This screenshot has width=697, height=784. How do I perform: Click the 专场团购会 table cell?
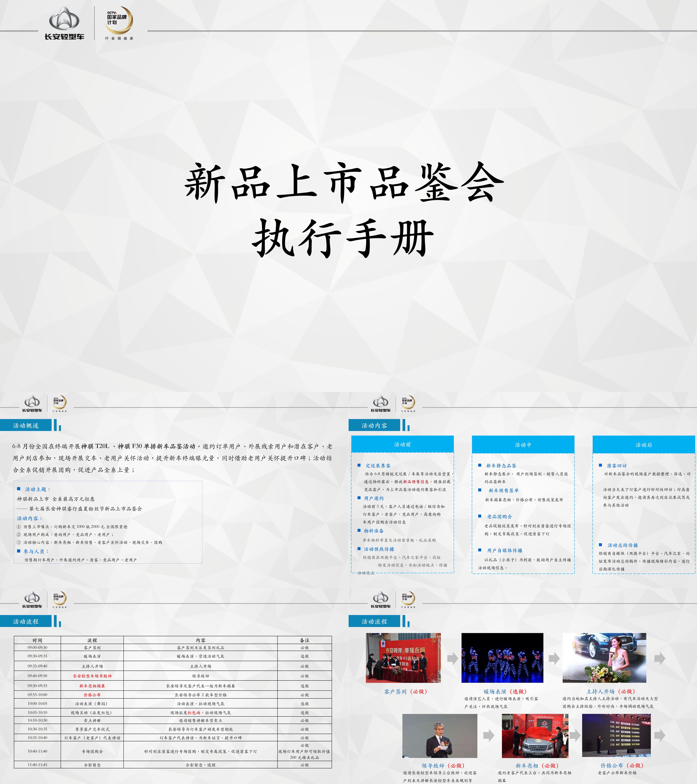click(x=92, y=751)
